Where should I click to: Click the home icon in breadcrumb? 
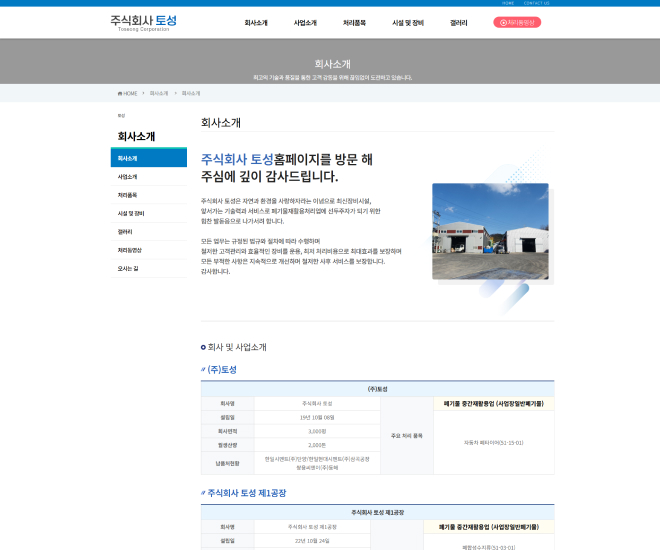click(120, 93)
